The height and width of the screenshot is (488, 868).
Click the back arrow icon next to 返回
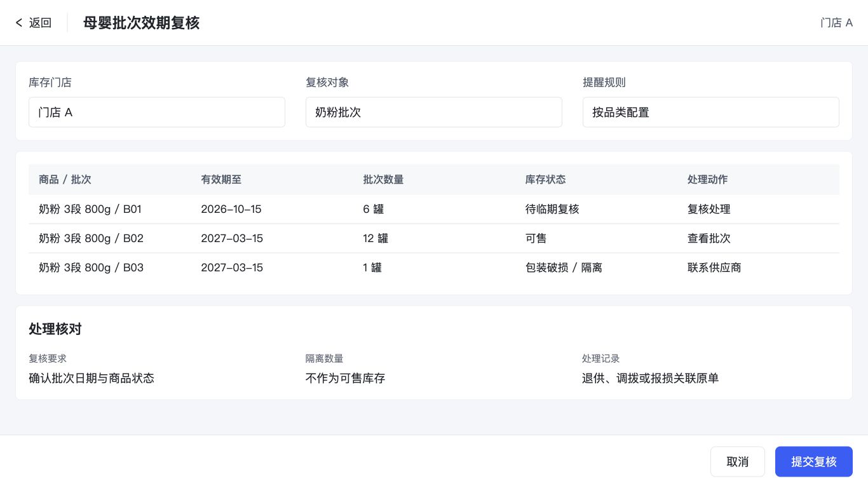19,23
